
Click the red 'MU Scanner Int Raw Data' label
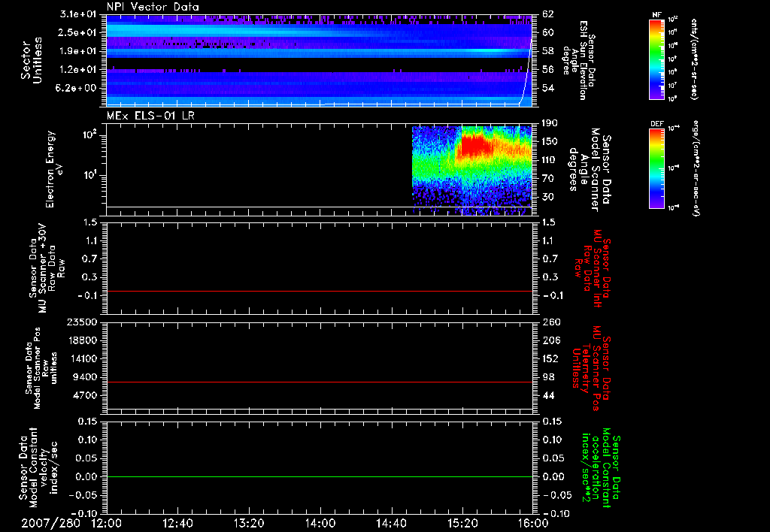(593, 268)
